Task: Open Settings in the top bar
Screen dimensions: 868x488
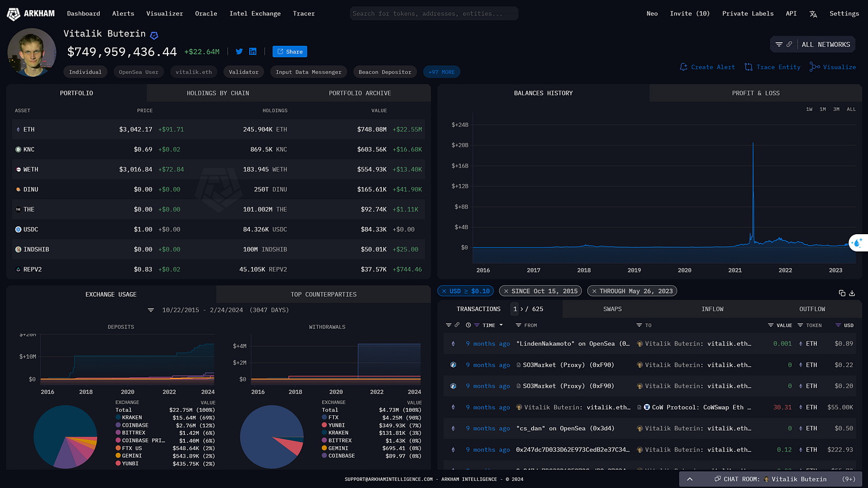Action: tap(844, 13)
